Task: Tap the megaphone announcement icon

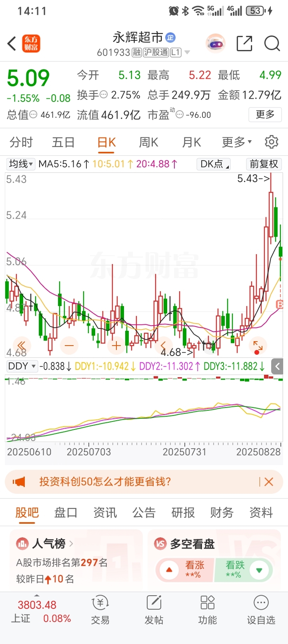Action: pos(19,481)
